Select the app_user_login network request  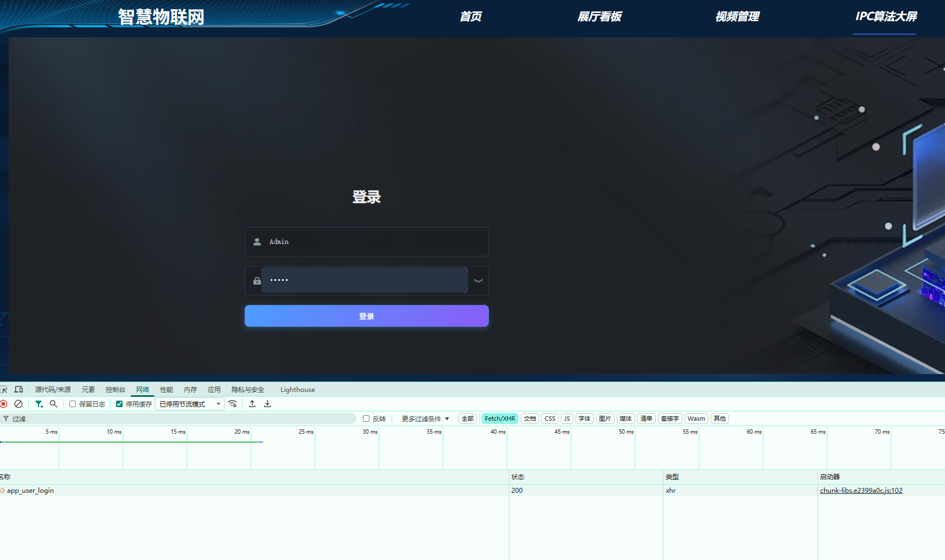[x=30, y=490]
